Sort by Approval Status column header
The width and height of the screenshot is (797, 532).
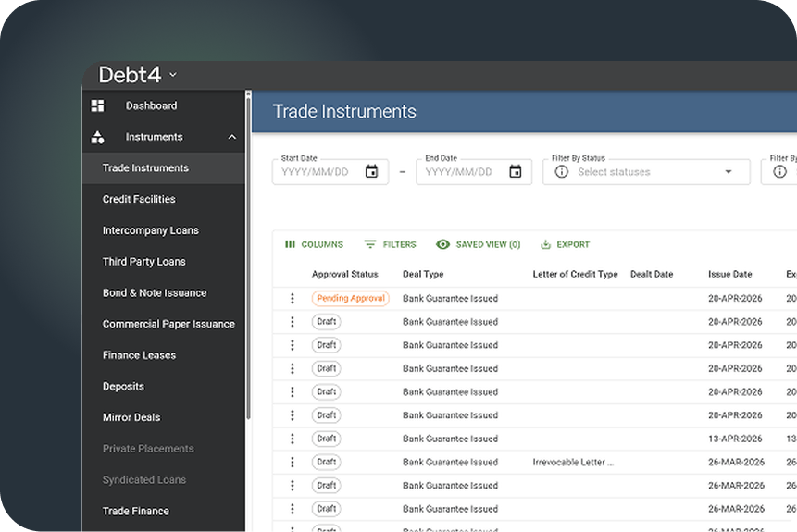pyautogui.click(x=344, y=275)
